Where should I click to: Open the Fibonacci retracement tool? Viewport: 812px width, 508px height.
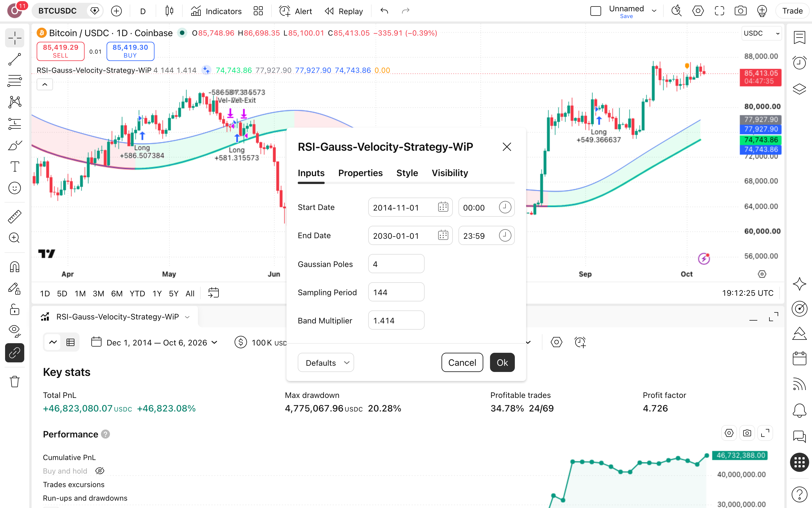(14, 81)
